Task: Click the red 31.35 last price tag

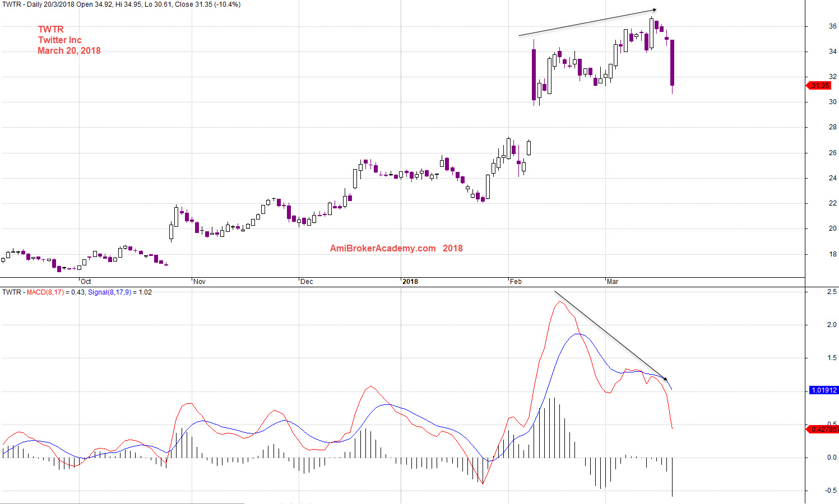Action: pyautogui.click(x=819, y=86)
